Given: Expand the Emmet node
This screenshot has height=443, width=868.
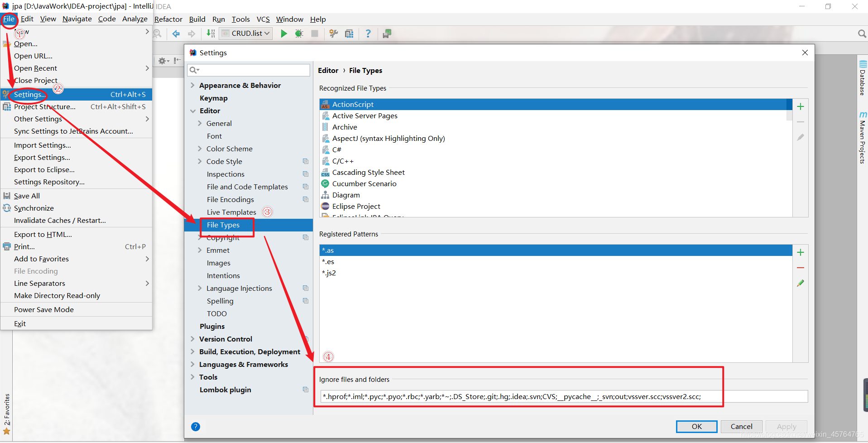Looking at the screenshot, I should click(x=200, y=250).
